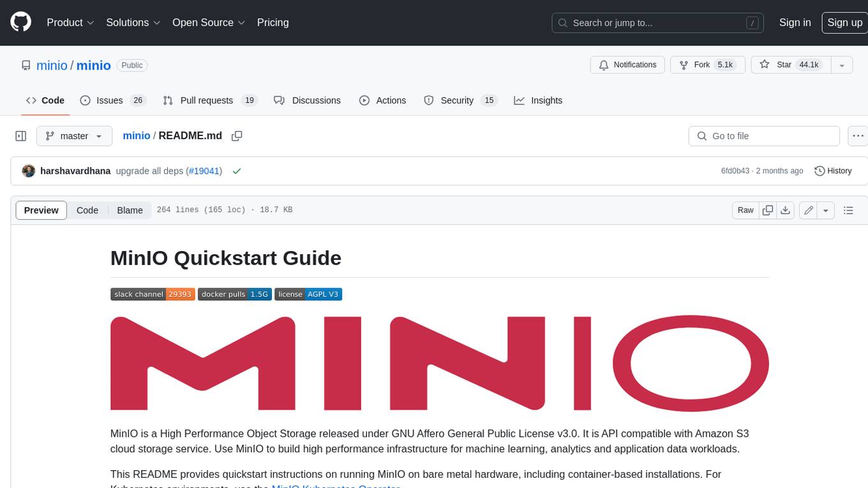Click the 264 lines file info text
868x488 pixels.
[225, 210]
